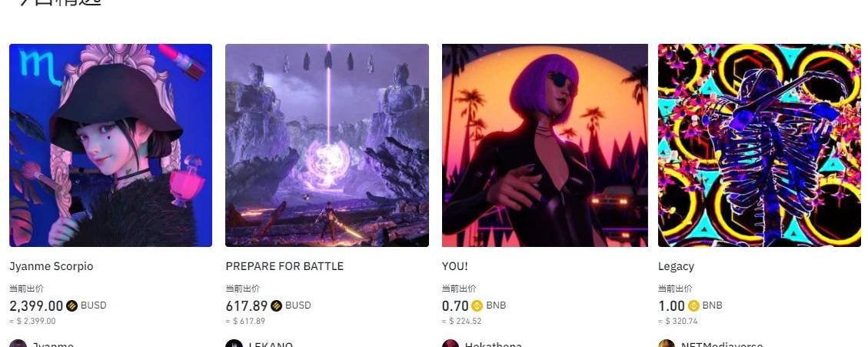Viewport: 868px width, 347px height.
Task: Click the Jyanme creator avatar
Action: coord(18,344)
